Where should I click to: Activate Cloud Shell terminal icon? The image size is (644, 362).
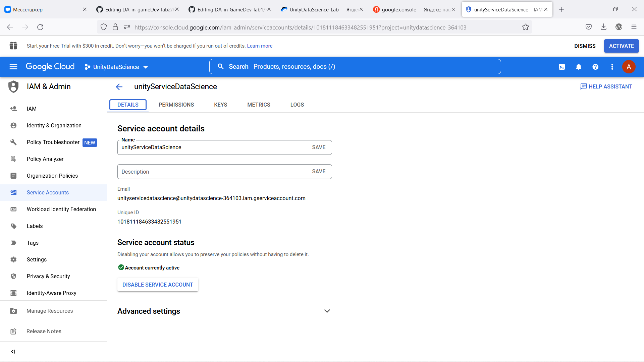[562, 67]
